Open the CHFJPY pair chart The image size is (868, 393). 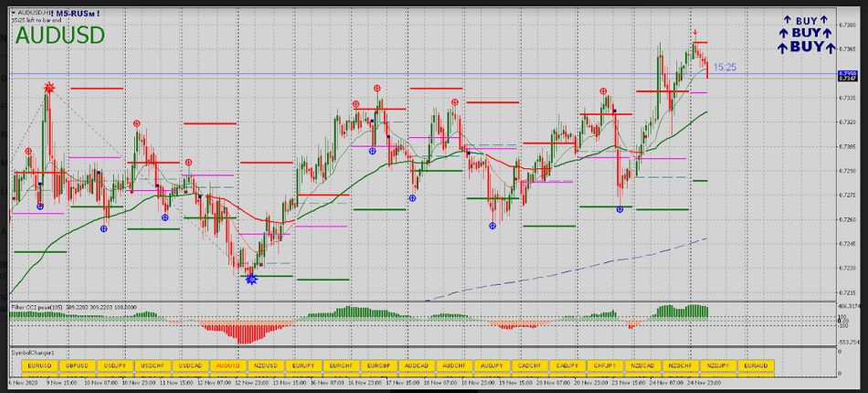[606, 366]
